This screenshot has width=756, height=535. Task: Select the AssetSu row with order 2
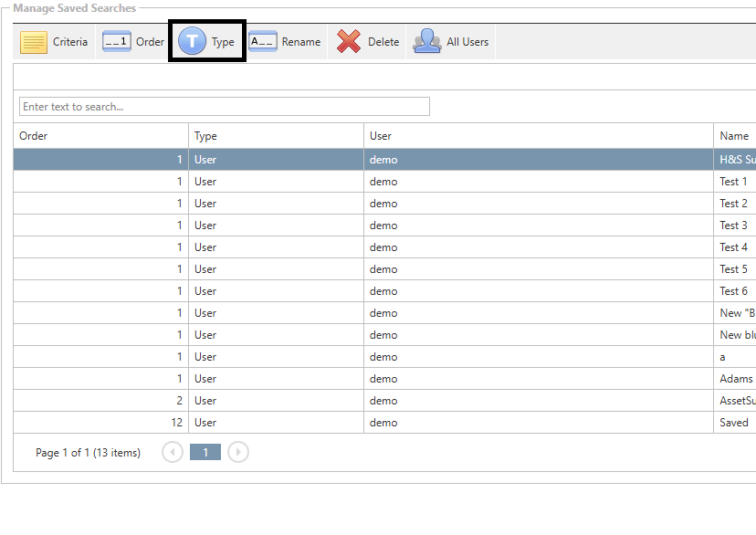coord(737,401)
